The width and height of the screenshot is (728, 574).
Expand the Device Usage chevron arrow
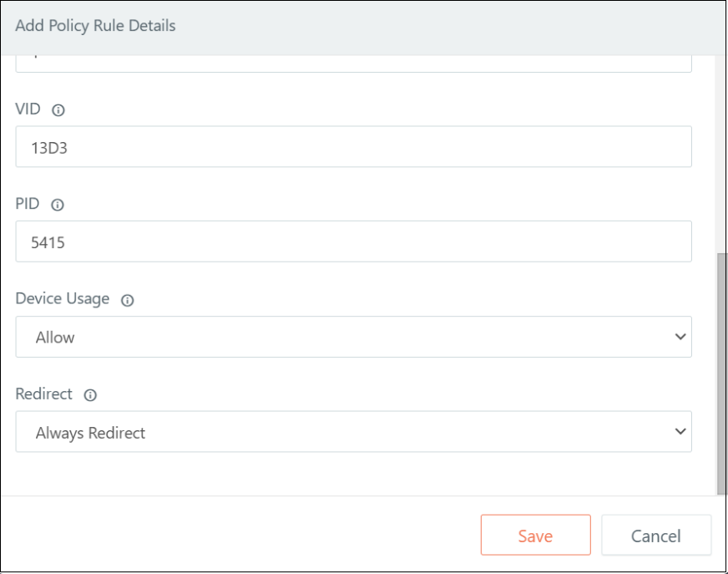click(680, 337)
